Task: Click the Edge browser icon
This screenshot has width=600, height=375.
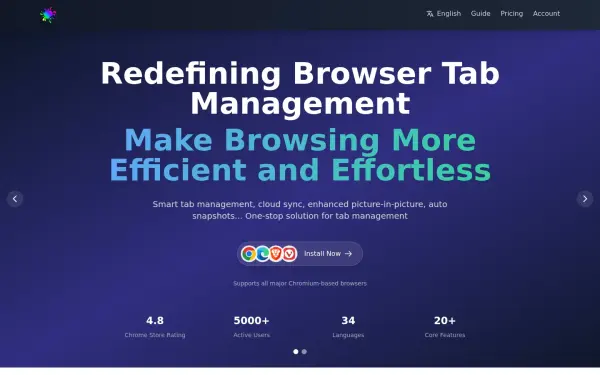Action: point(262,254)
